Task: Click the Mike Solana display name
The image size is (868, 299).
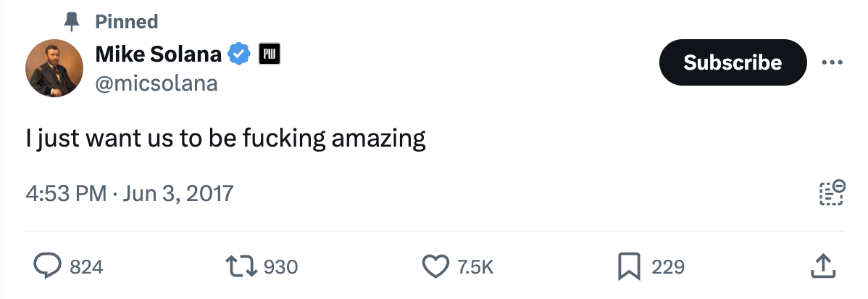Action: coord(159,54)
